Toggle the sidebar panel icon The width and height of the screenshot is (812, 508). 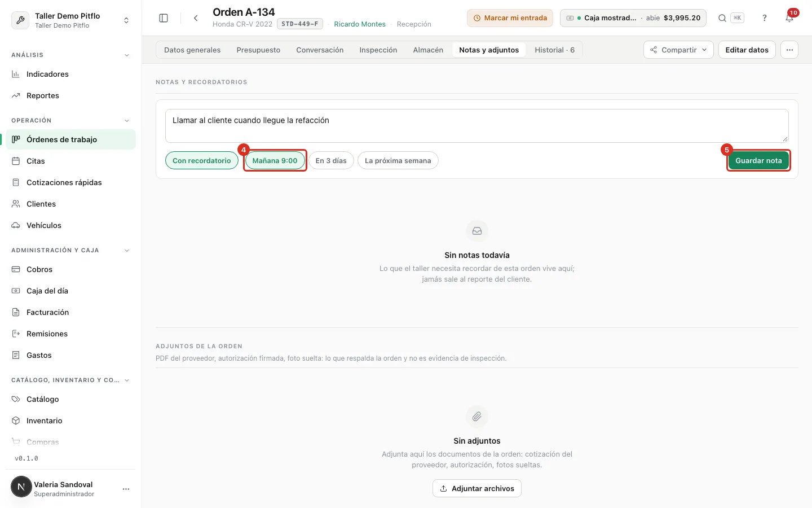[164, 18]
